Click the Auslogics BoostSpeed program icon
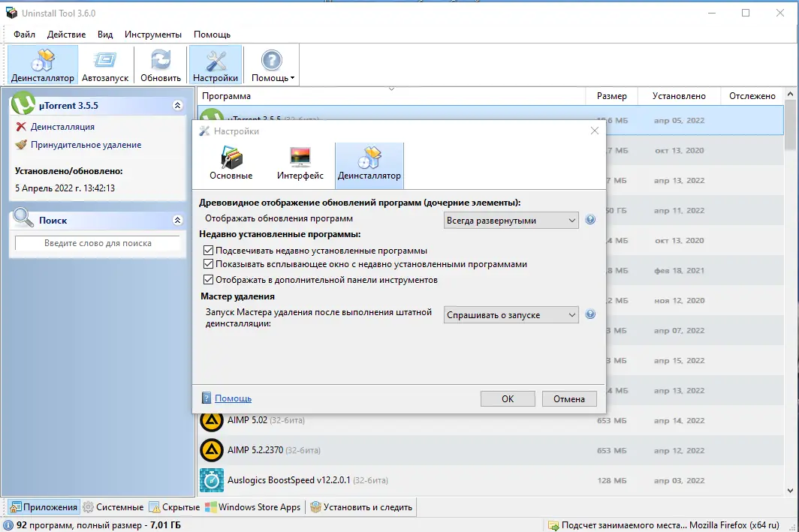This screenshot has width=799, height=532. pyautogui.click(x=212, y=480)
